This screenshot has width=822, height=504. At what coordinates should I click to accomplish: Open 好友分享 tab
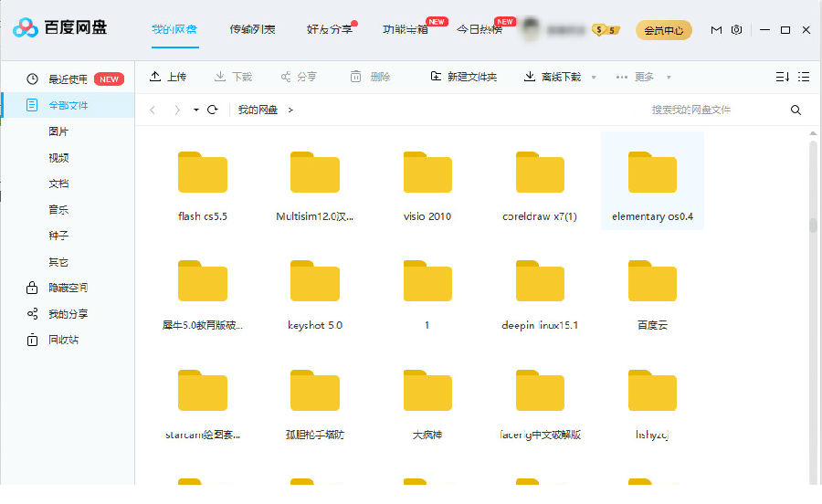coord(329,29)
